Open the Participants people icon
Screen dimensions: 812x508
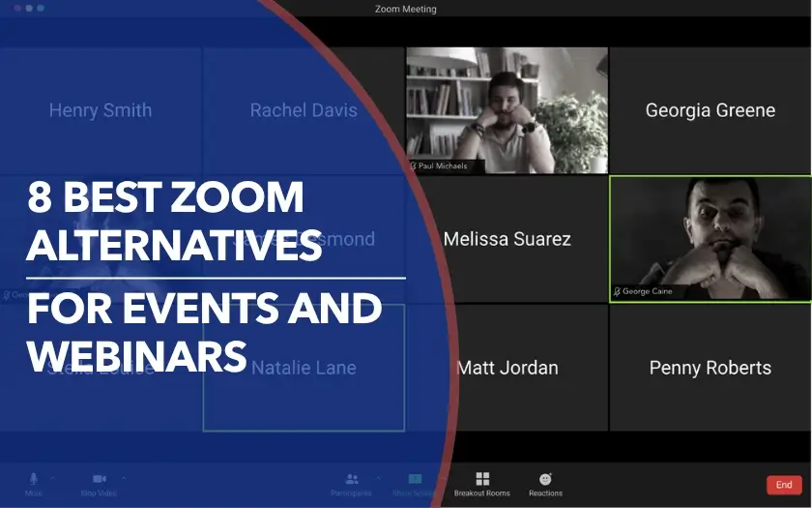352,478
